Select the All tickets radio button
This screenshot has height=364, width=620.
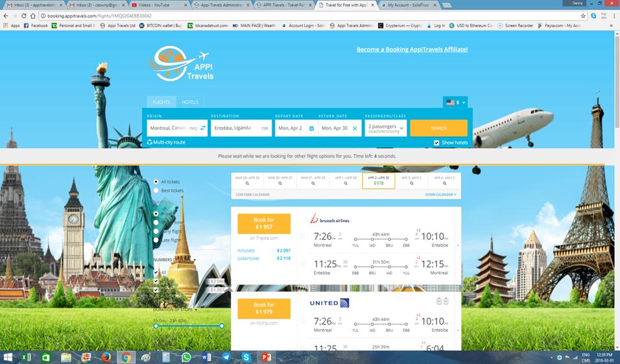156,182
